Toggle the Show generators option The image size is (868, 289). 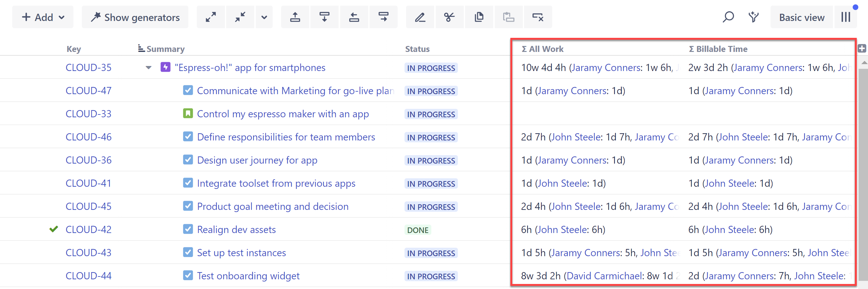pyautogui.click(x=135, y=17)
